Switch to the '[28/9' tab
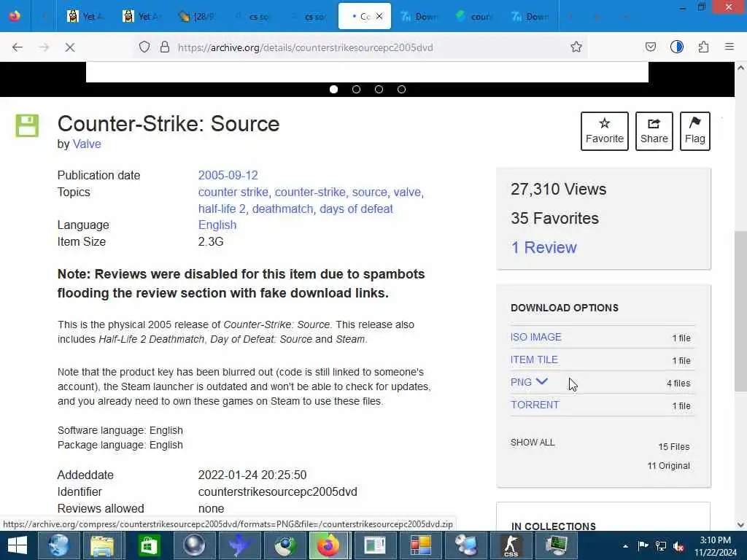Screen dimensions: 747x560 pos(196,16)
